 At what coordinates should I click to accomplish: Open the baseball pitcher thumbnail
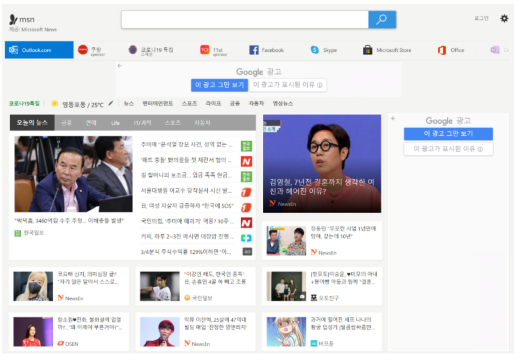pos(160,286)
